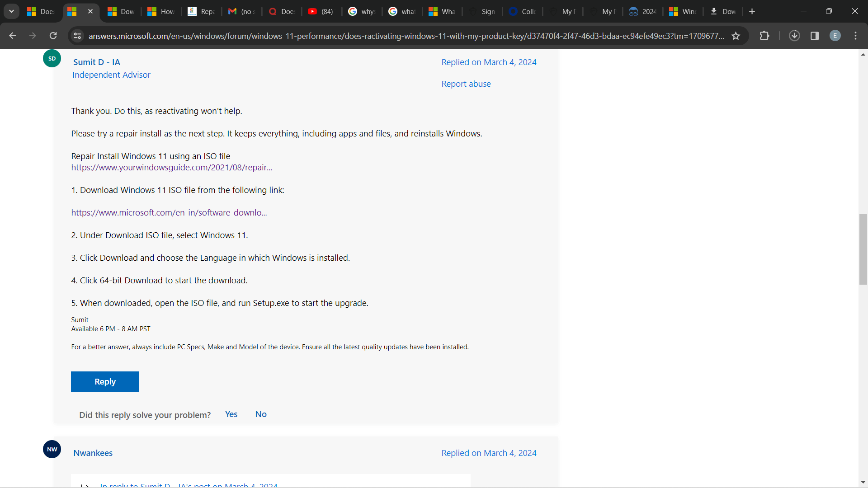Expand the tab search dropdown

[x=11, y=11]
